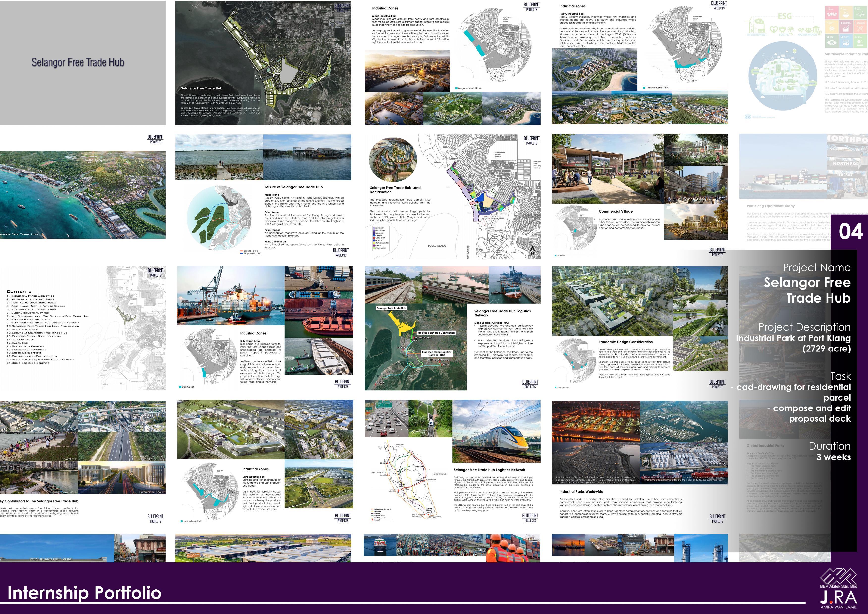The height and width of the screenshot is (614, 868).
Task: Click the PULAU KLANG map label
Action: point(437,246)
